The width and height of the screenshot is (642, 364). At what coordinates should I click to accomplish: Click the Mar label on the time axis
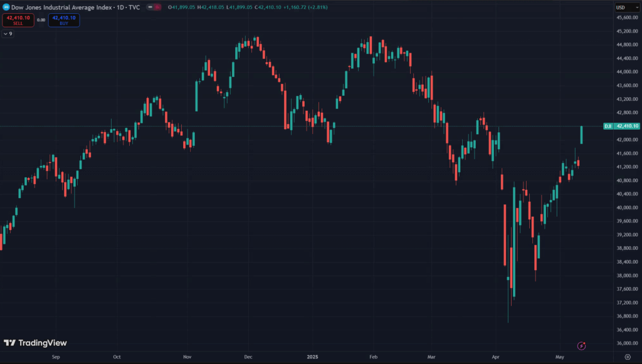pos(431,357)
